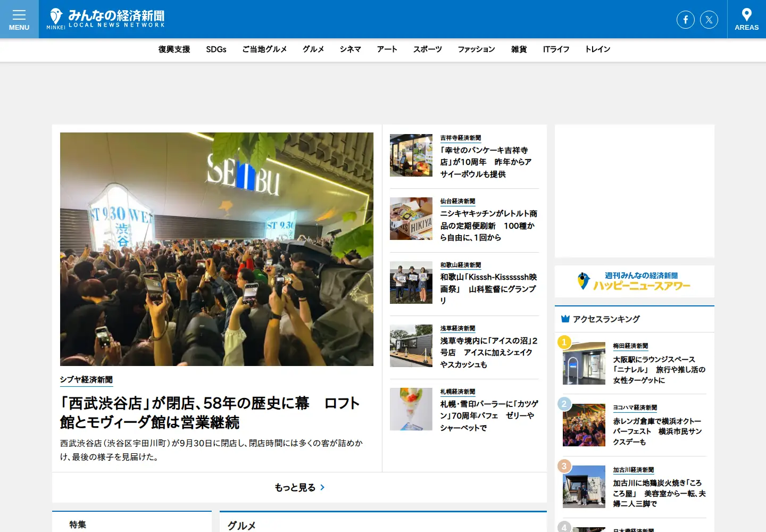Expand the chevron beside もっと見る
Viewport: 766px width, 532px height.
pos(322,487)
